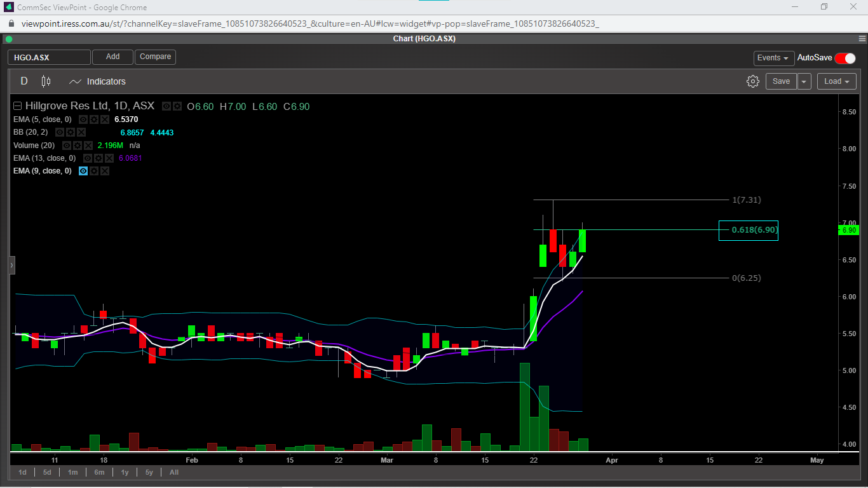Remove the EMA (13, close, 0) indicator
Image resolution: width=868 pixels, height=488 pixels.
pyautogui.click(x=110, y=158)
